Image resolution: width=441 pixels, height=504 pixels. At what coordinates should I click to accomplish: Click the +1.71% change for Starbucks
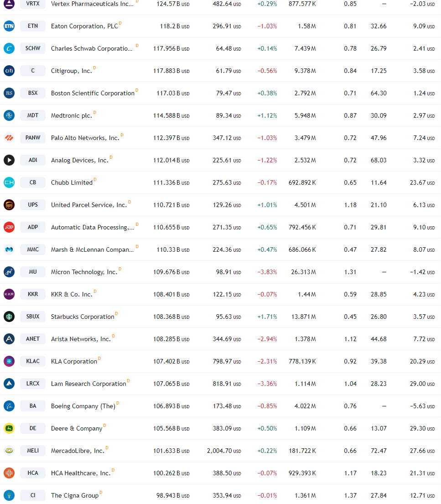point(267,317)
